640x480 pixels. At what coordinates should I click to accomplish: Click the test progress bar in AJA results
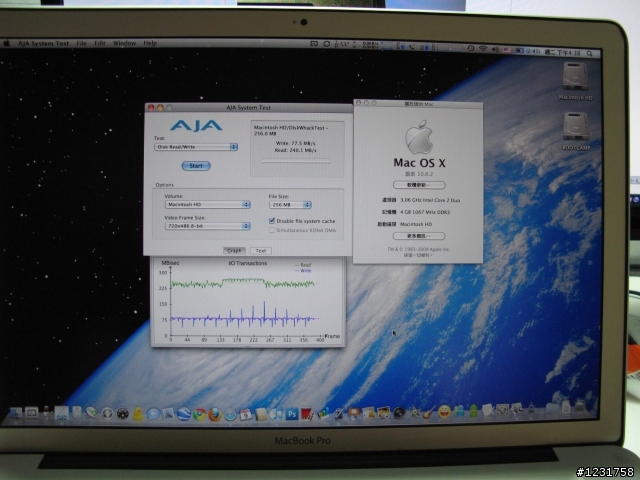click(x=296, y=161)
